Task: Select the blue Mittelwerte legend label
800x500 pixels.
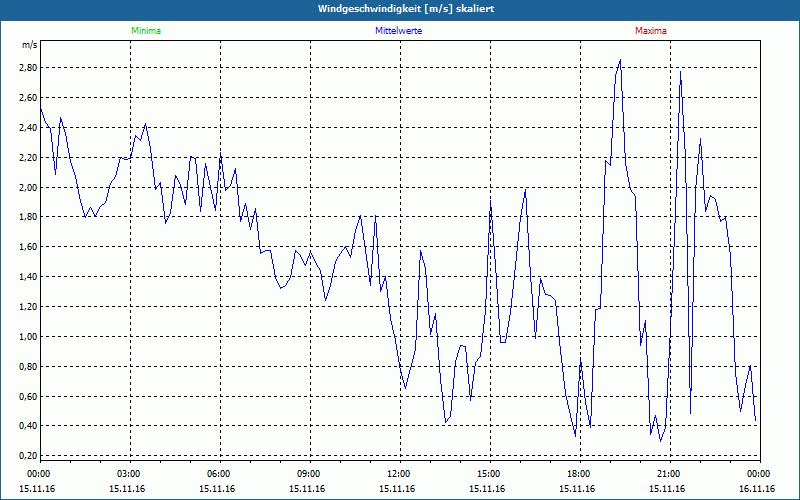Action: point(398,31)
